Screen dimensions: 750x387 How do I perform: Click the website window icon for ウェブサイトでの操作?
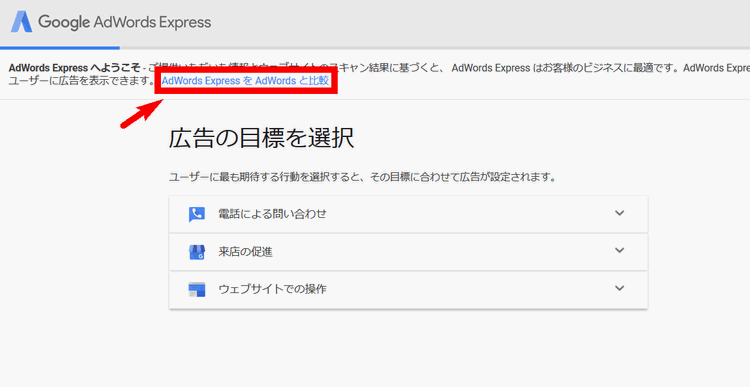197,289
